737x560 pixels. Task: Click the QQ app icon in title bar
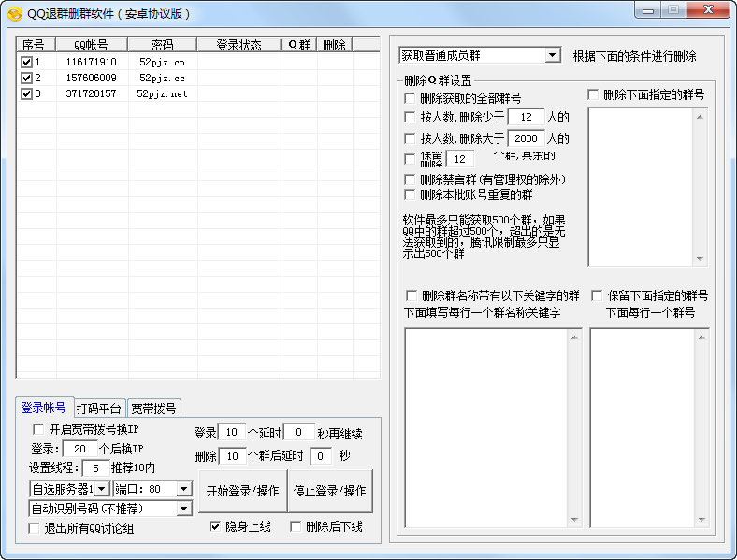point(15,14)
